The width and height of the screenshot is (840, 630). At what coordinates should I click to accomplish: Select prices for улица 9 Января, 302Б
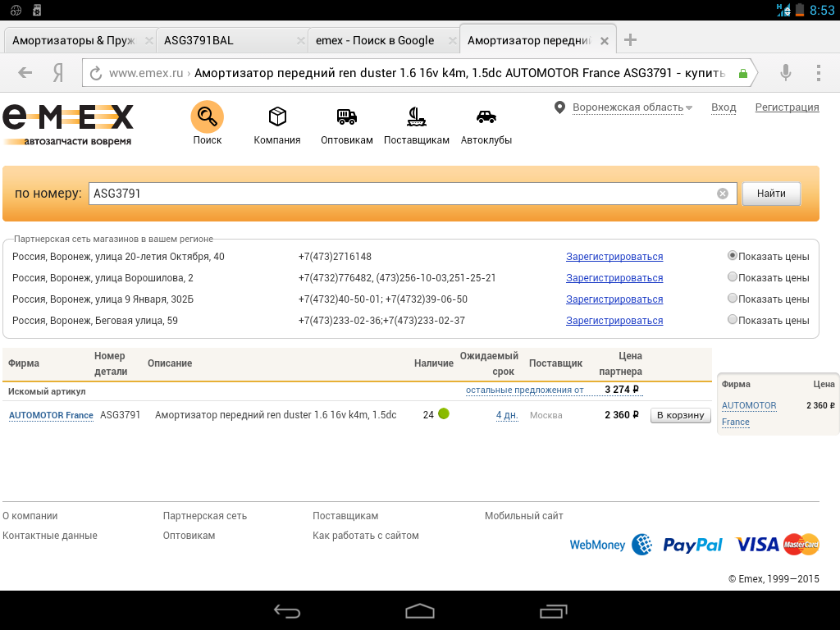click(733, 298)
